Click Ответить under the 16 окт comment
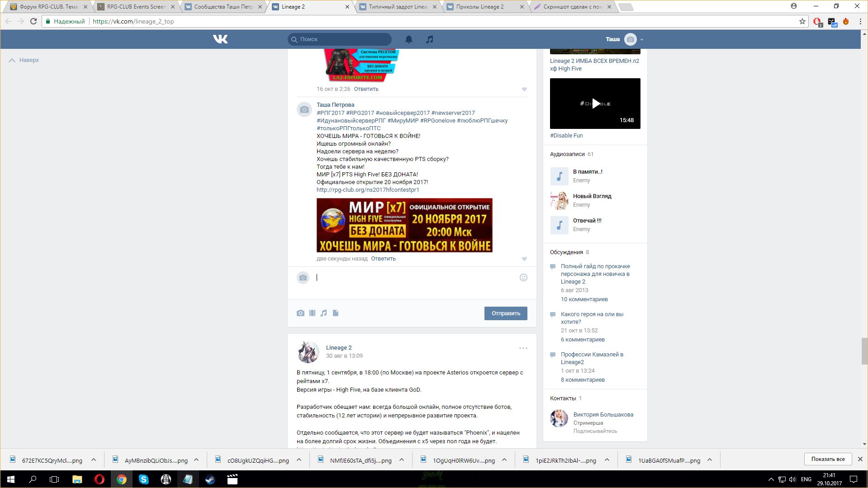 (366, 89)
